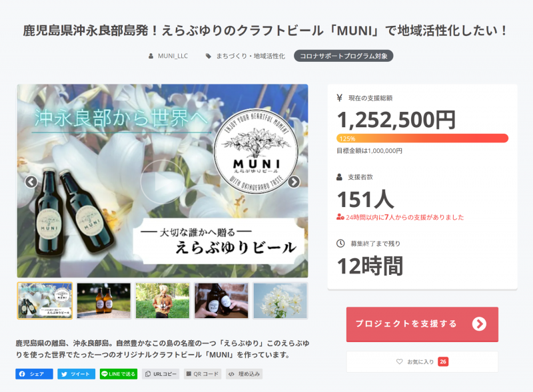Click プロジェクトを支援する button
Viewport: 533px width, 392px height.
[422, 324]
